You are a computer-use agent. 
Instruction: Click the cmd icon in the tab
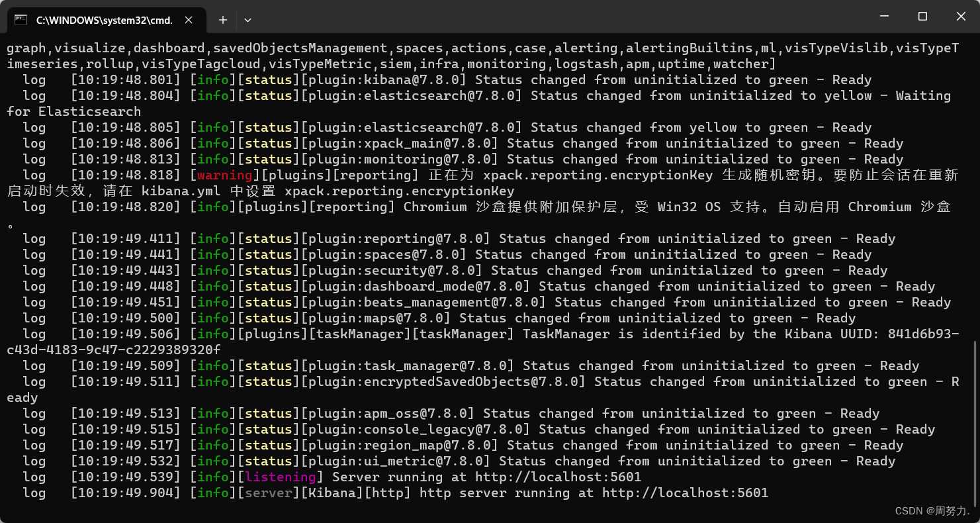click(21, 20)
